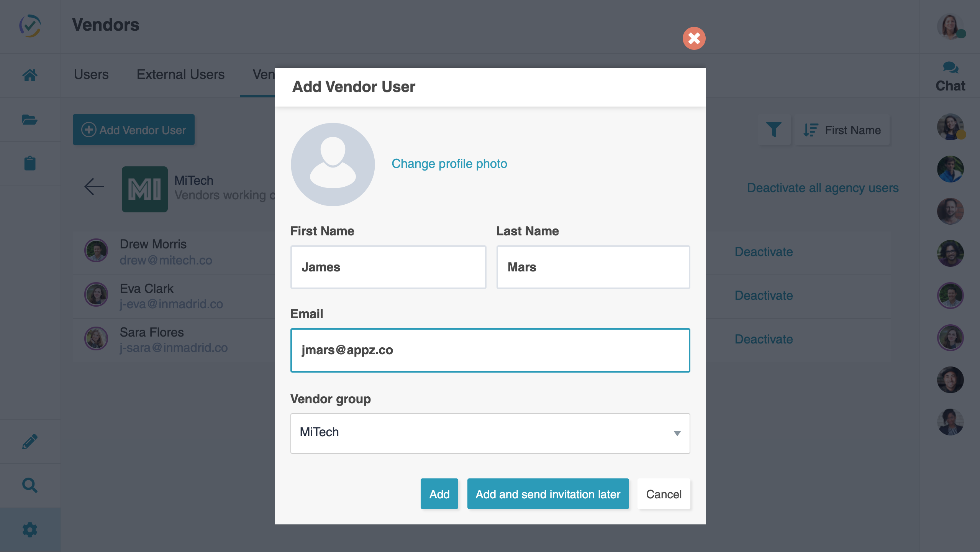980x552 pixels.
Task: Open search using magnifier icon
Action: coord(30,485)
